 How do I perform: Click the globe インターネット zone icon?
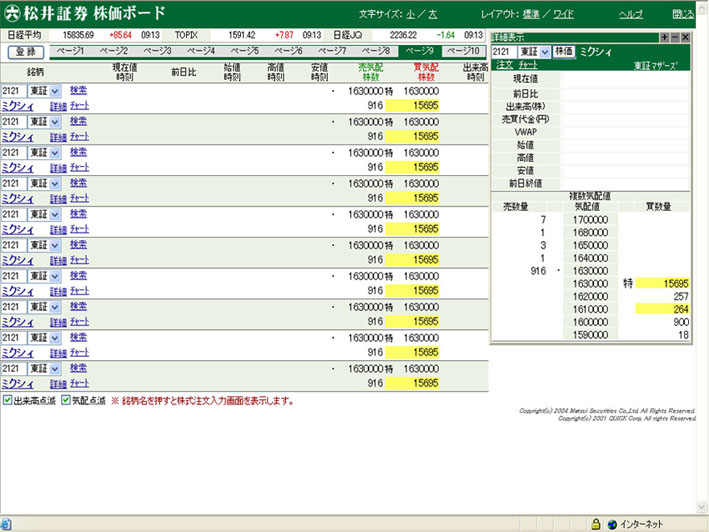pyautogui.click(x=612, y=524)
